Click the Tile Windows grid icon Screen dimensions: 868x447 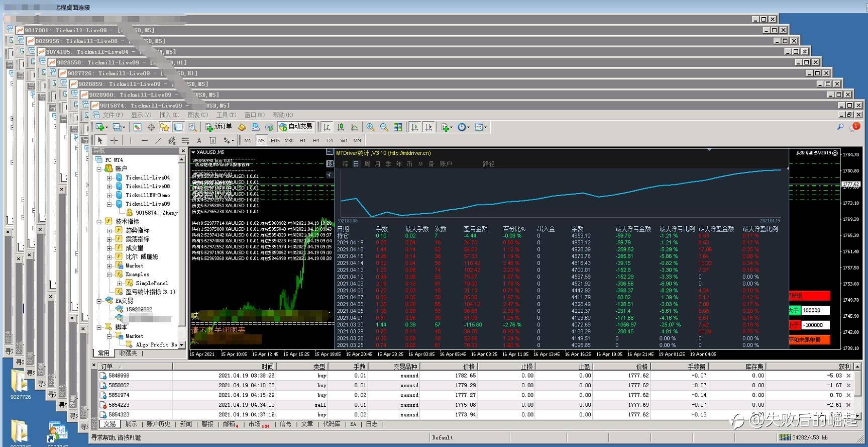click(398, 127)
